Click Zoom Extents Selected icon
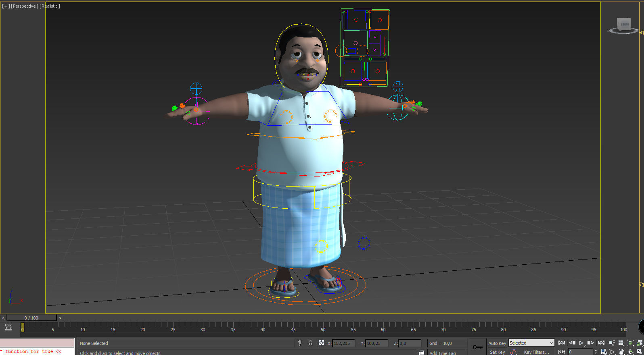The image size is (644, 355). tap(630, 343)
